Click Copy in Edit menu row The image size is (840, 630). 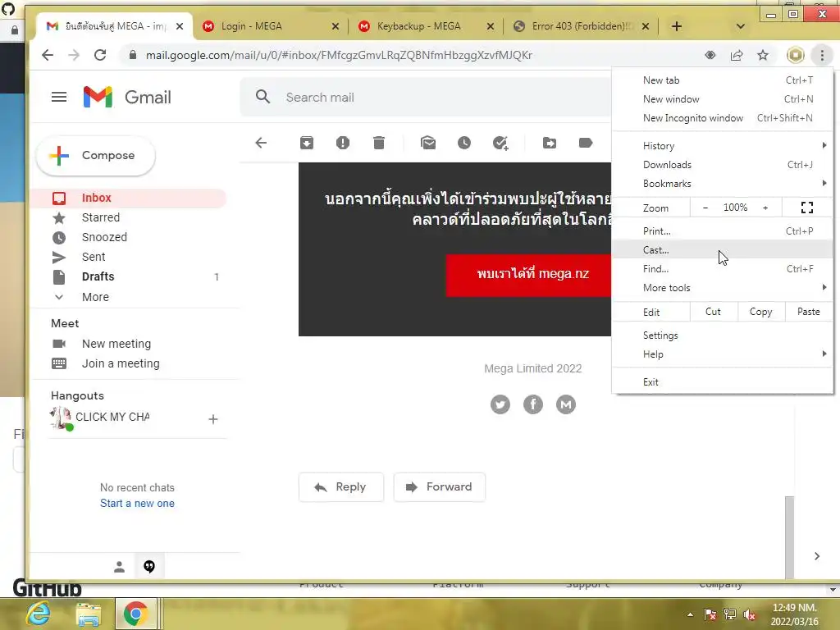pos(760,312)
